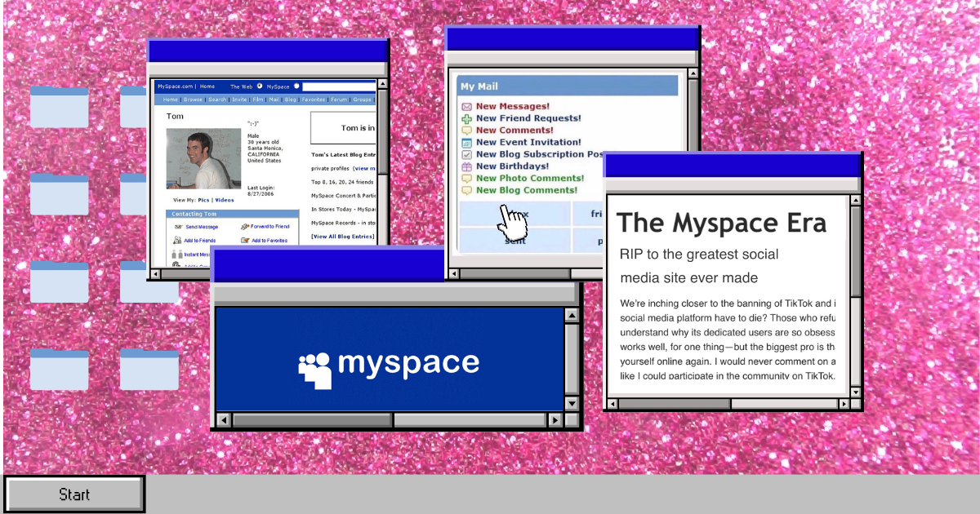
Task: Open the New Friend Requests! link
Action: tap(528, 118)
